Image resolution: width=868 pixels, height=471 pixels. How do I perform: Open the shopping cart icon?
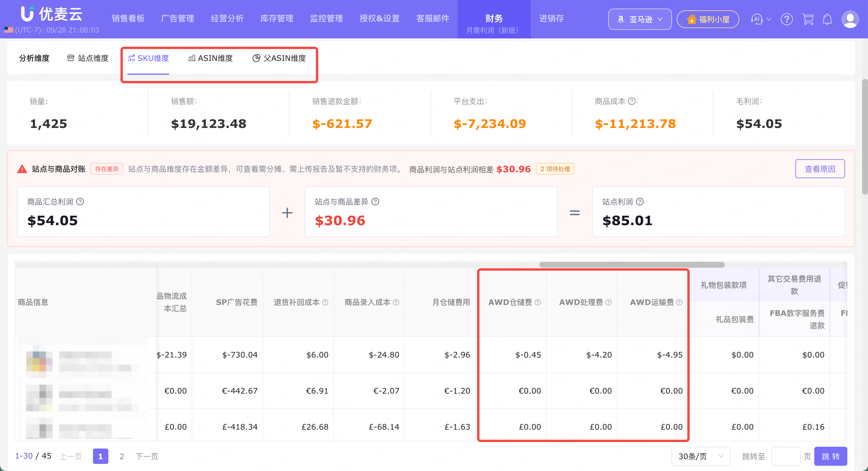click(808, 19)
